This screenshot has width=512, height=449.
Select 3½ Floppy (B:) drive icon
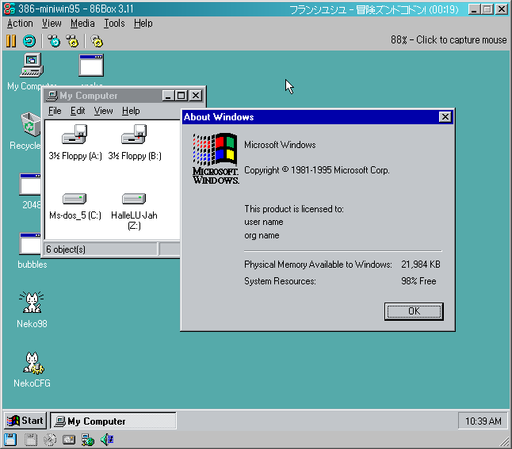(134, 134)
